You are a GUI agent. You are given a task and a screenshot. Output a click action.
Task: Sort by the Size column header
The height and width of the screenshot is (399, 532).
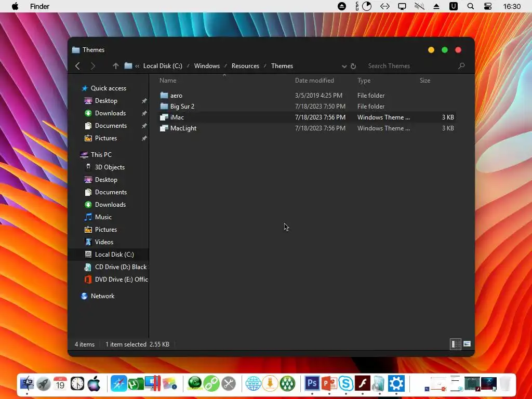[x=425, y=81]
